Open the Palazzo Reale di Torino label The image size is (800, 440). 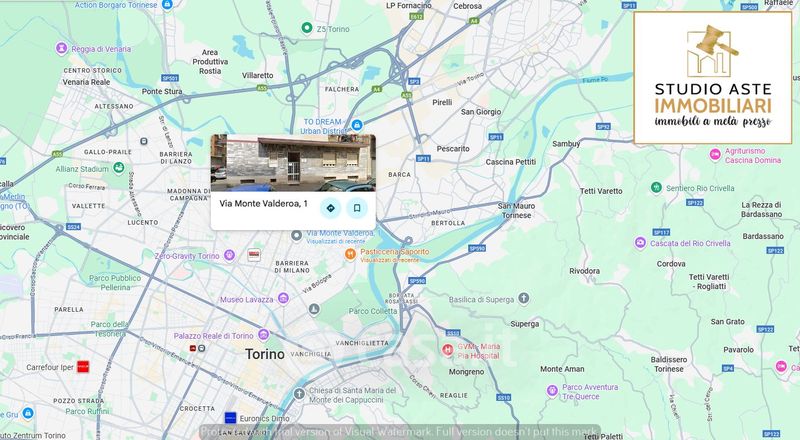213,336
